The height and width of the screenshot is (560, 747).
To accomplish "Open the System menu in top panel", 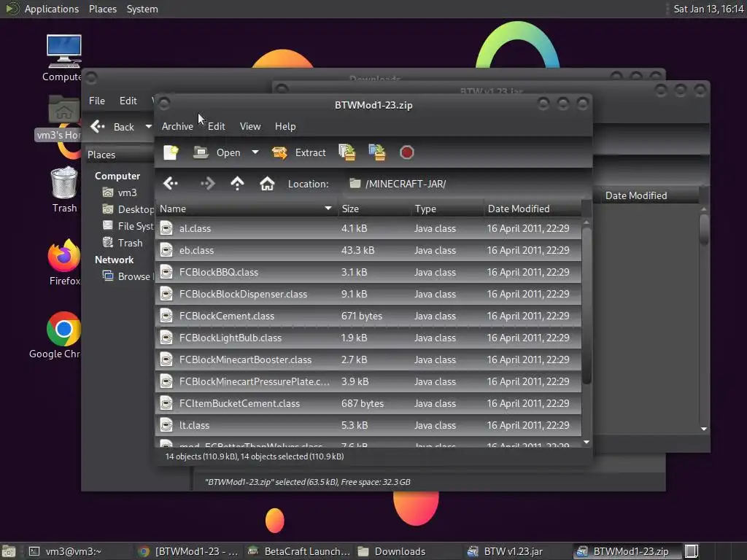I will click(x=142, y=9).
